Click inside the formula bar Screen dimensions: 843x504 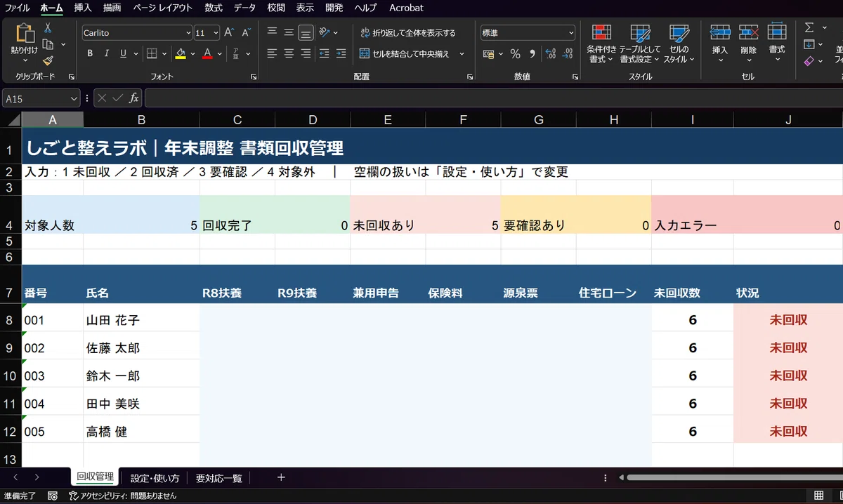[x=493, y=98]
